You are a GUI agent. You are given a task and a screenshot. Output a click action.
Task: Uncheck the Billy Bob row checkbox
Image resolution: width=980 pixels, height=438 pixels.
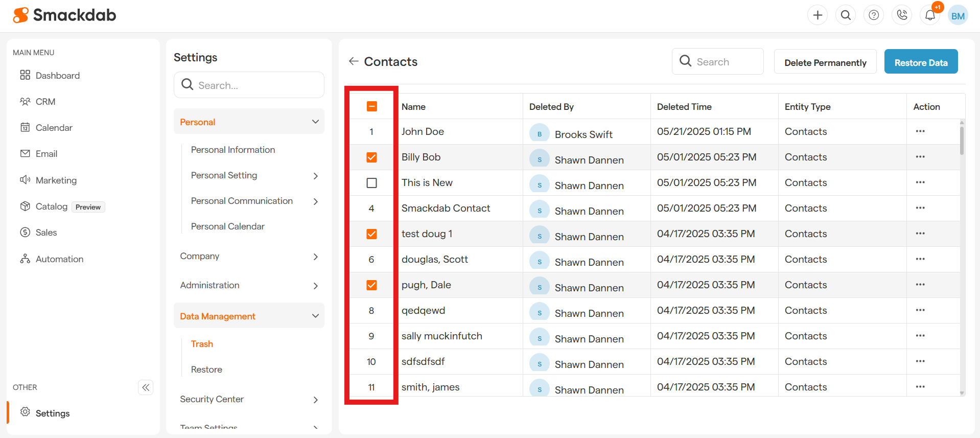tap(371, 157)
